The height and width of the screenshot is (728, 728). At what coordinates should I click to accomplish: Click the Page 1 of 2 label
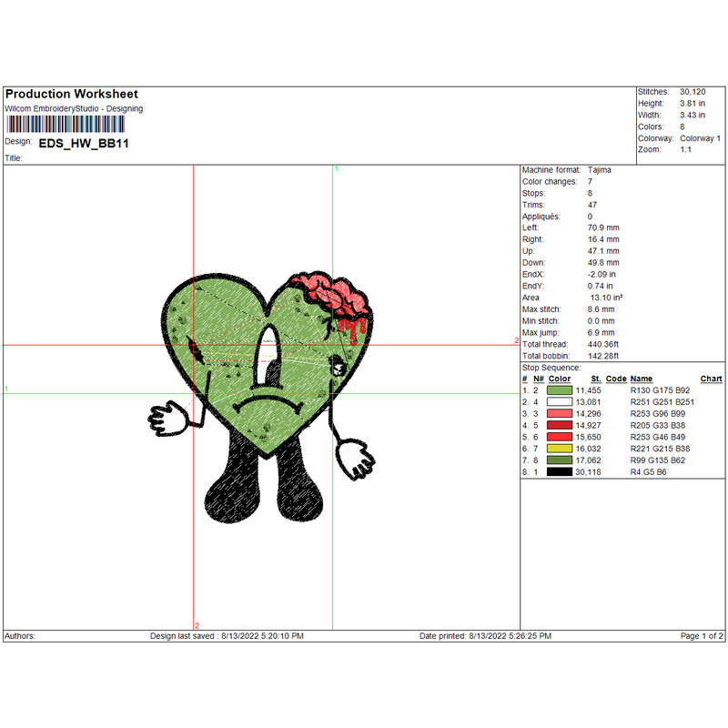(x=702, y=636)
